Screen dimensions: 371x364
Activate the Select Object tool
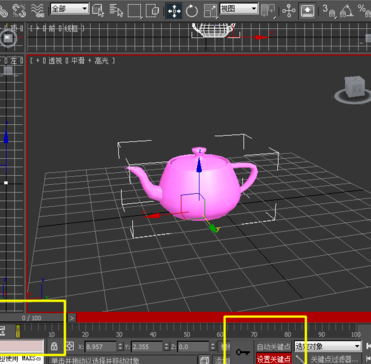click(98, 11)
